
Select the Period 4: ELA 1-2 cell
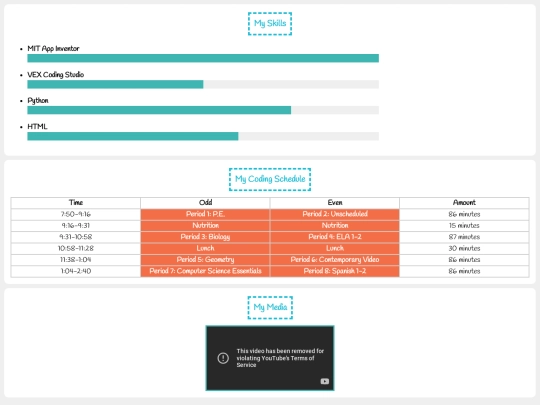coord(335,237)
